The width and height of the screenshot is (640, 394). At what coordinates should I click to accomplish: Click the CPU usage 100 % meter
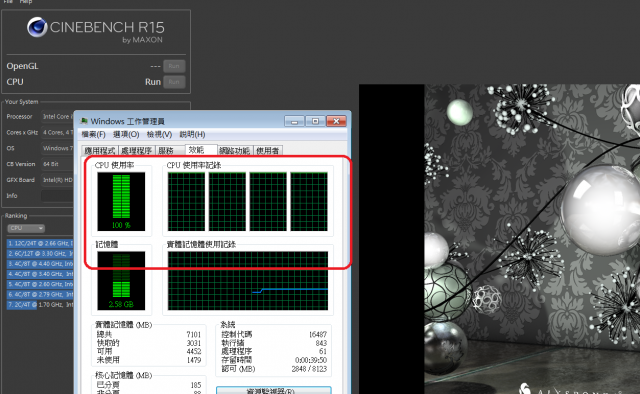pos(121,202)
